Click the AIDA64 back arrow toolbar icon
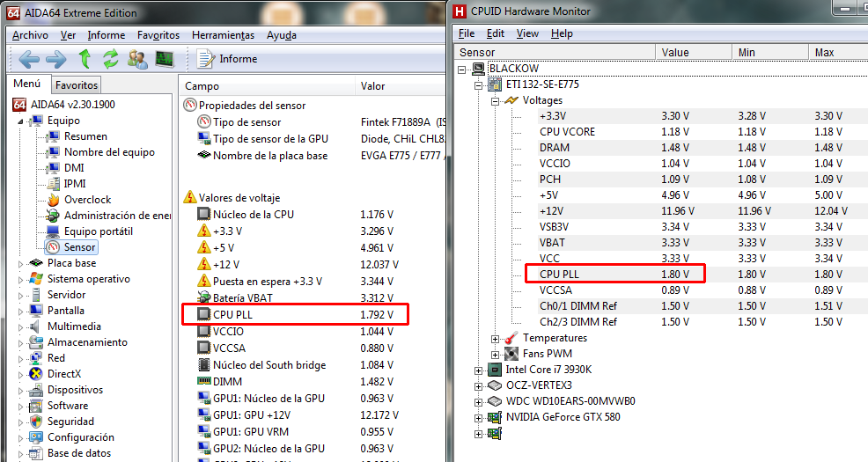This screenshot has height=462, width=868. (29, 59)
